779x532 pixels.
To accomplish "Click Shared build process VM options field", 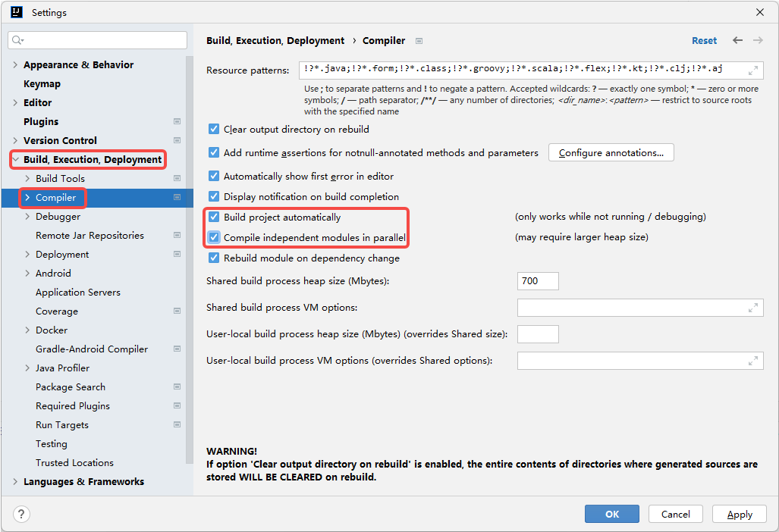I will tap(640, 308).
